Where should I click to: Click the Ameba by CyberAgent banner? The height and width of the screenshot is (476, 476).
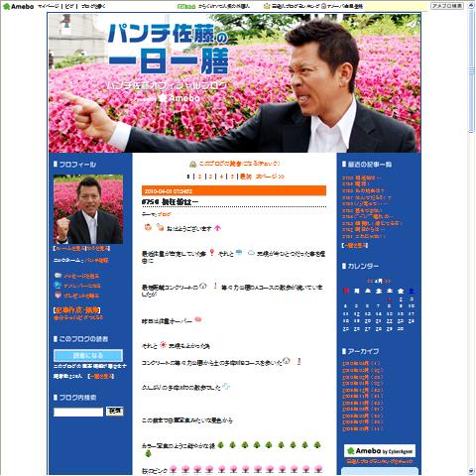[x=380, y=451]
